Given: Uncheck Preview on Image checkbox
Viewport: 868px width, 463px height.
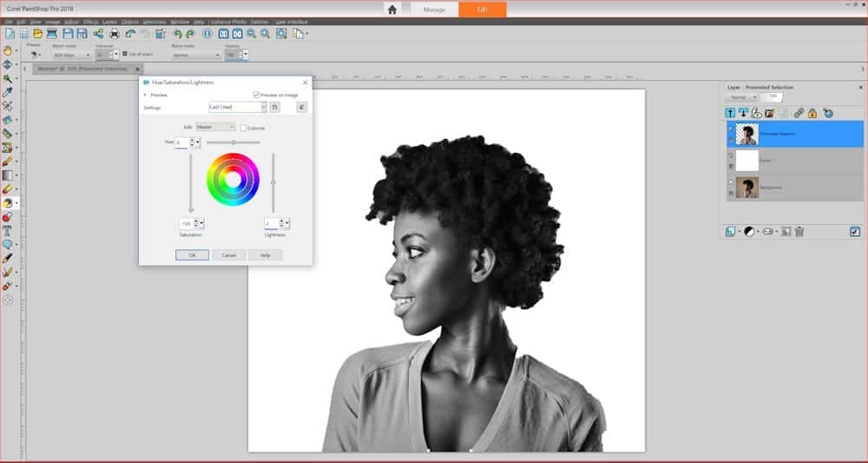Looking at the screenshot, I should [x=256, y=95].
